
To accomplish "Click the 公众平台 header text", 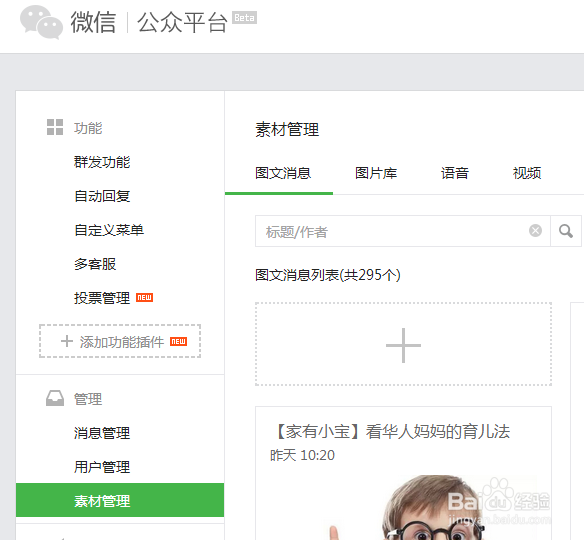I will coord(182,22).
